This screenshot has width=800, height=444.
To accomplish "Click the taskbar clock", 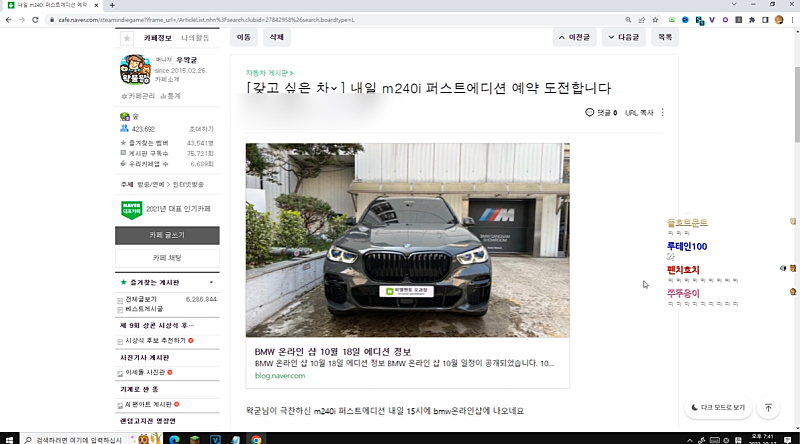I will pos(762,439).
